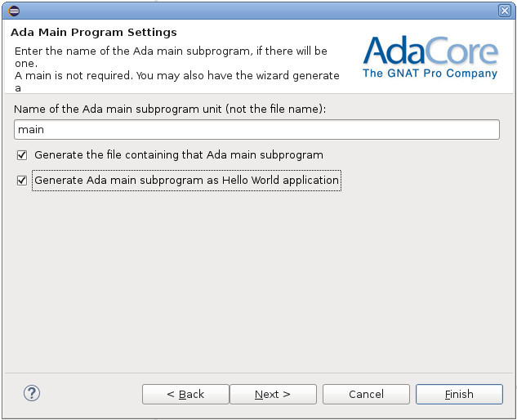
Task: Click the "Ada Main Program Settings" heading
Action: tap(93, 33)
